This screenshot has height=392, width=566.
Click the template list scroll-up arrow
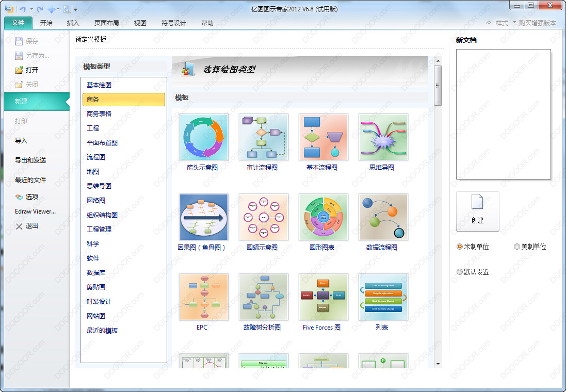point(438,61)
